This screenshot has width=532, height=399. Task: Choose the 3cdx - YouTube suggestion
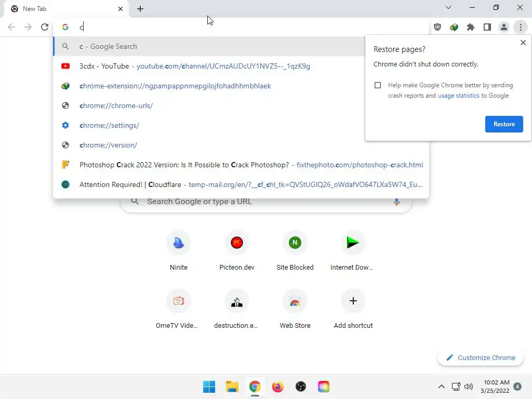point(209,66)
